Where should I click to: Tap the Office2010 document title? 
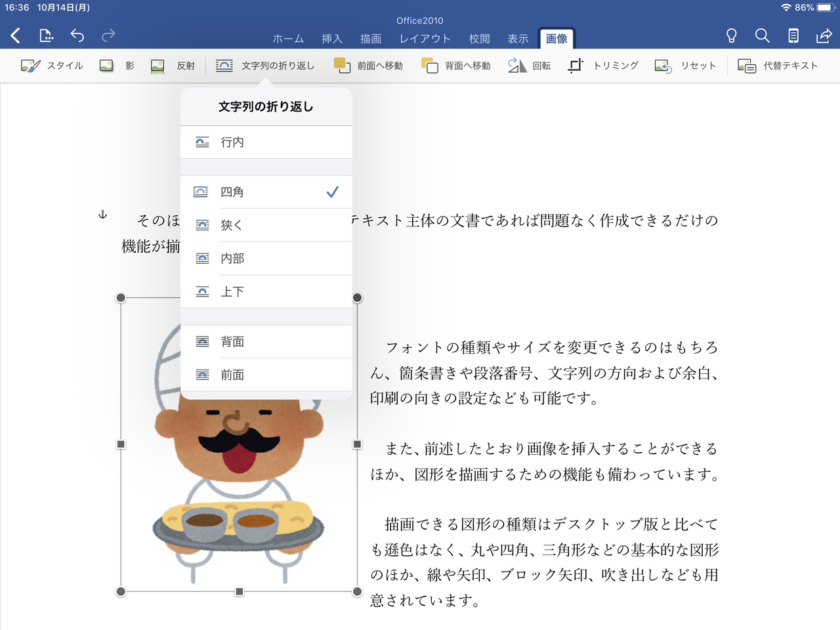(420, 20)
